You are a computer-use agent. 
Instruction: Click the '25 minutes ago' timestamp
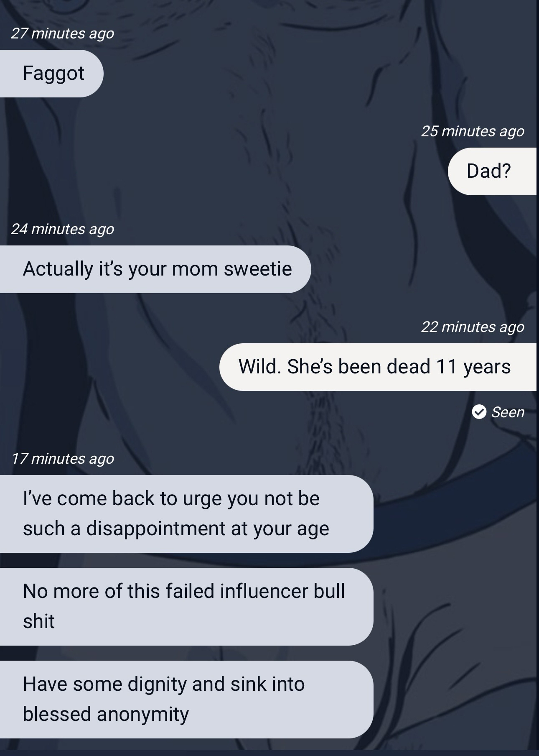click(x=473, y=131)
